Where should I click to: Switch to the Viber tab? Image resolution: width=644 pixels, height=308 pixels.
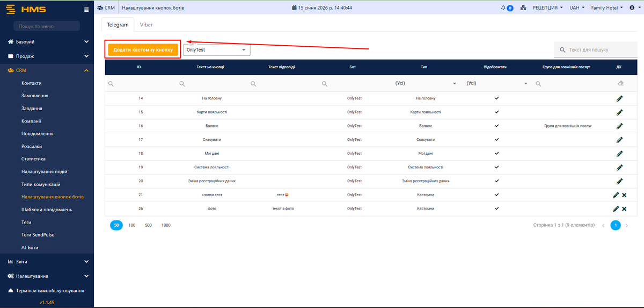(x=146, y=25)
